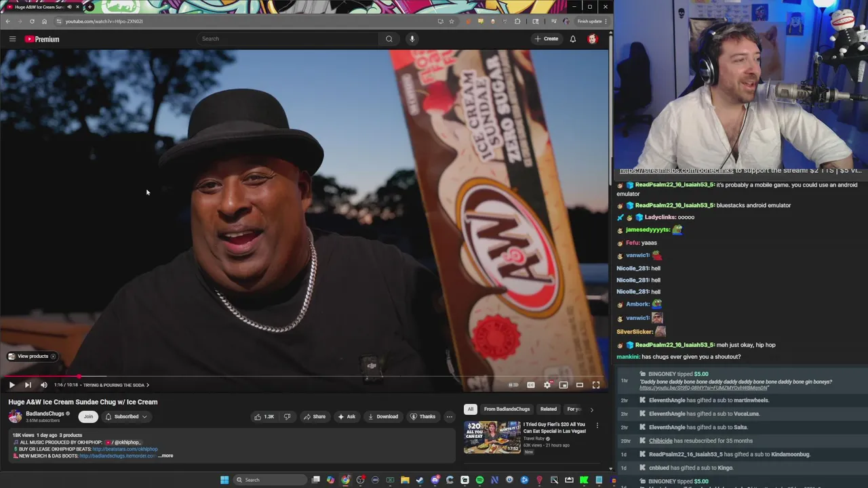Send Thanks to the creator
This screenshot has width=868, height=488.
pos(422,416)
